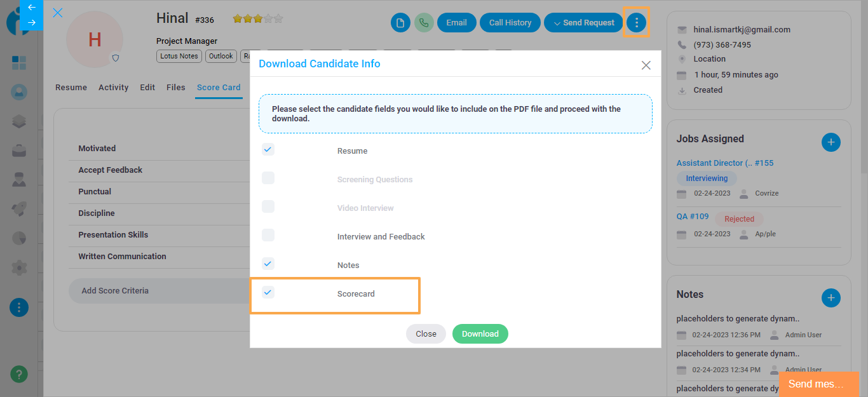
Task: Switch to the Activity tab
Action: point(114,88)
